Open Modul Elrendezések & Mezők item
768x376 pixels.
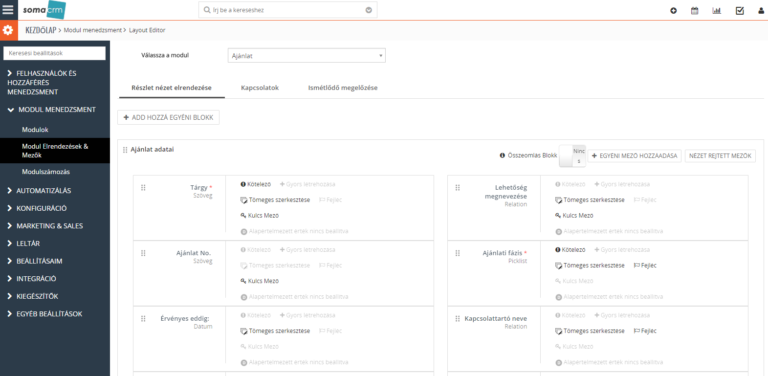55,151
